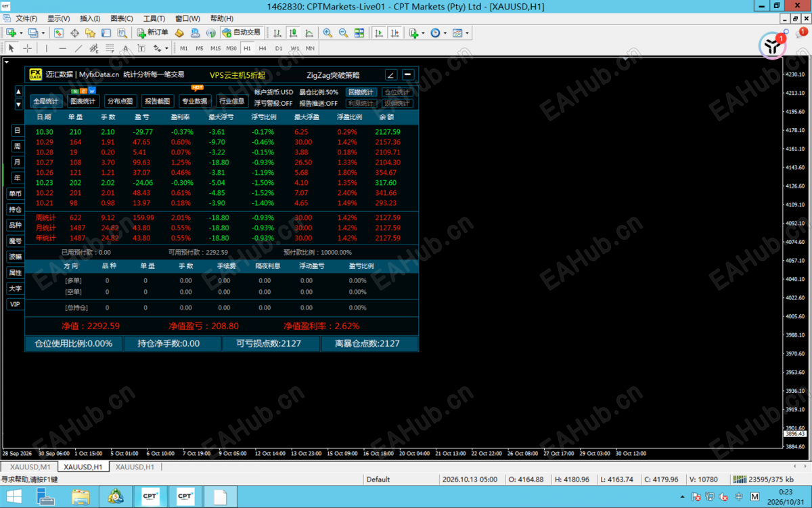Open the tile windows layout icon
Image resolution: width=812 pixels, height=508 pixels.
click(359, 33)
